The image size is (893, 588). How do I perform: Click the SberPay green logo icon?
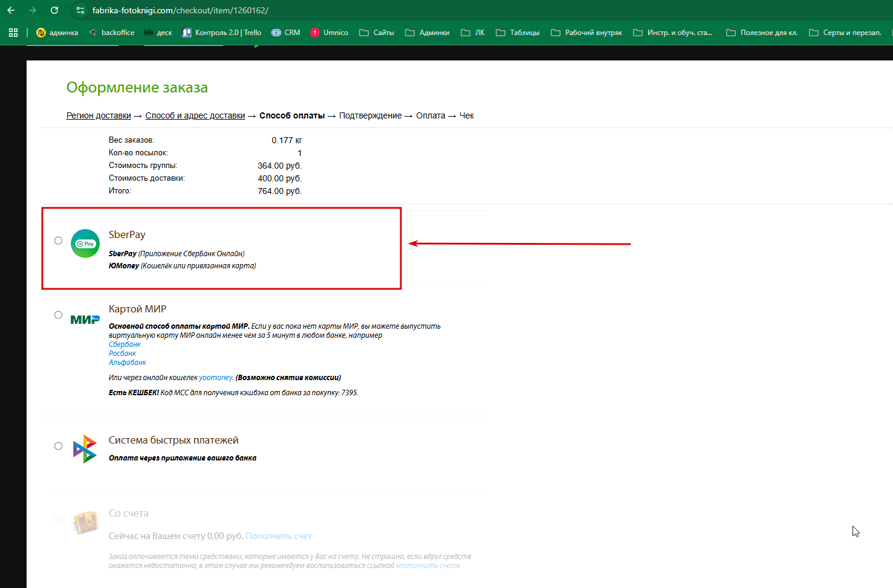tap(85, 244)
